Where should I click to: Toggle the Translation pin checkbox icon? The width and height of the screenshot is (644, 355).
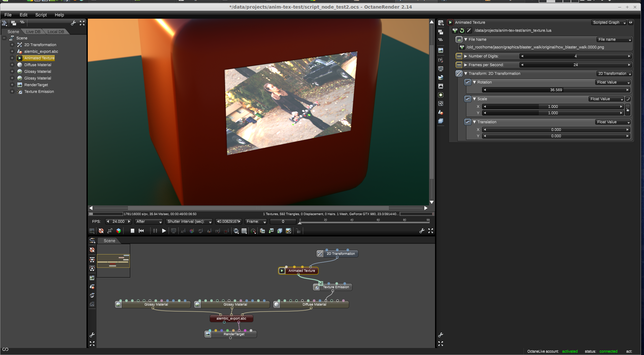(x=468, y=122)
